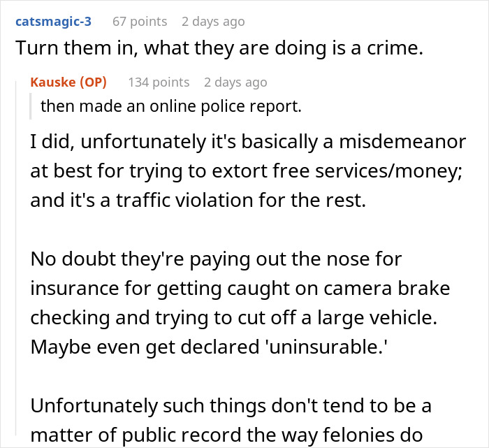Image resolution: width=489 pixels, height=448 pixels.
Task: Click the 134 points score
Action: [159, 82]
